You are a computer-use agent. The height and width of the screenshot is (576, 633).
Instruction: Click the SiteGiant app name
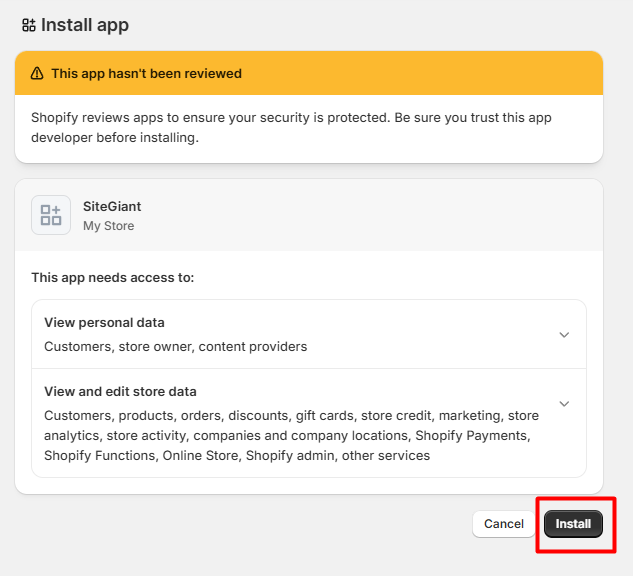tap(112, 206)
